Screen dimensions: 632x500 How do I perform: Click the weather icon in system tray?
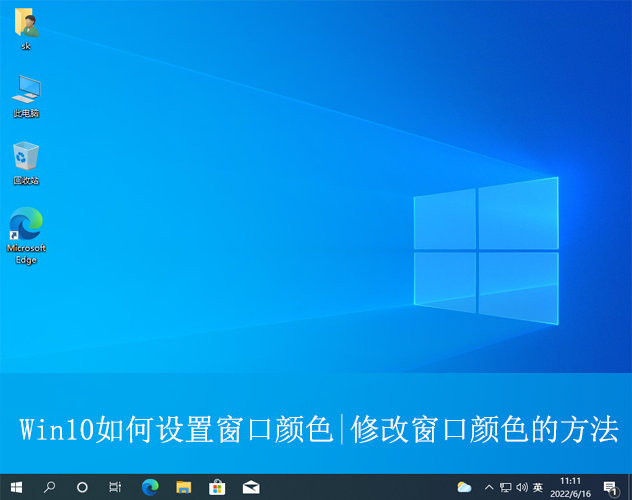tap(464, 487)
